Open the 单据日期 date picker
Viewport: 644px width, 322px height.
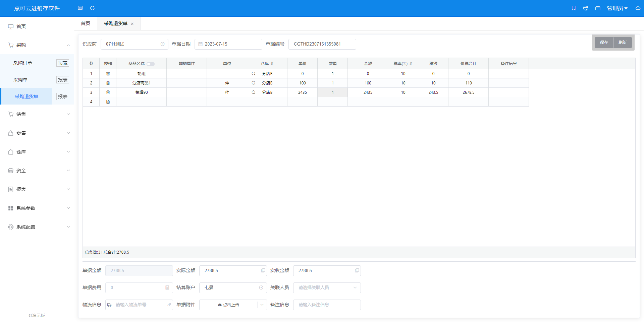228,44
